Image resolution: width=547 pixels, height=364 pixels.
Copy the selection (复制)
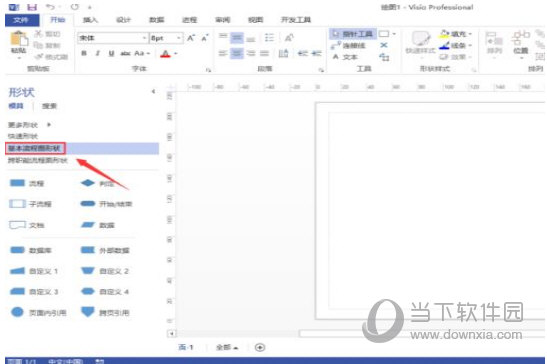coord(47,45)
